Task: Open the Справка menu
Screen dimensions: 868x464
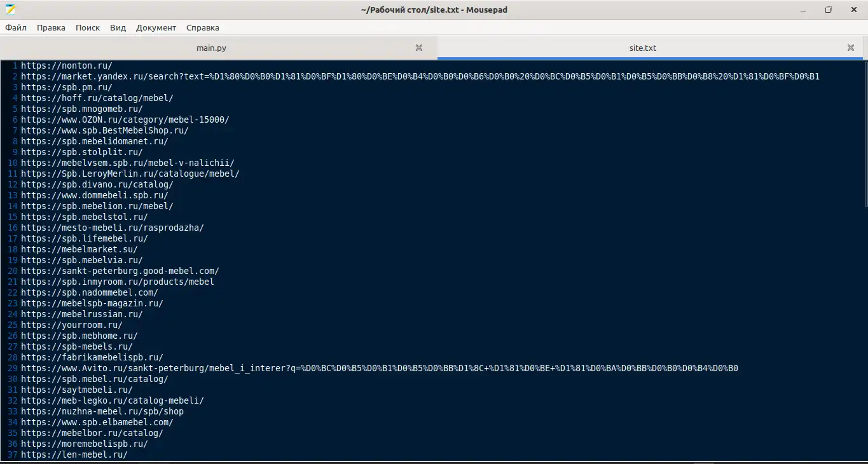Action: 203,27
